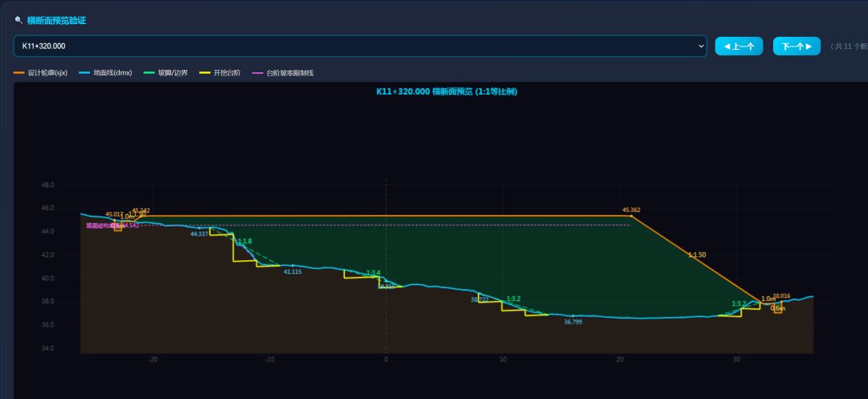The image size is (868, 399).
Task: Click the 45.362 elevation label
Action: pyautogui.click(x=631, y=210)
